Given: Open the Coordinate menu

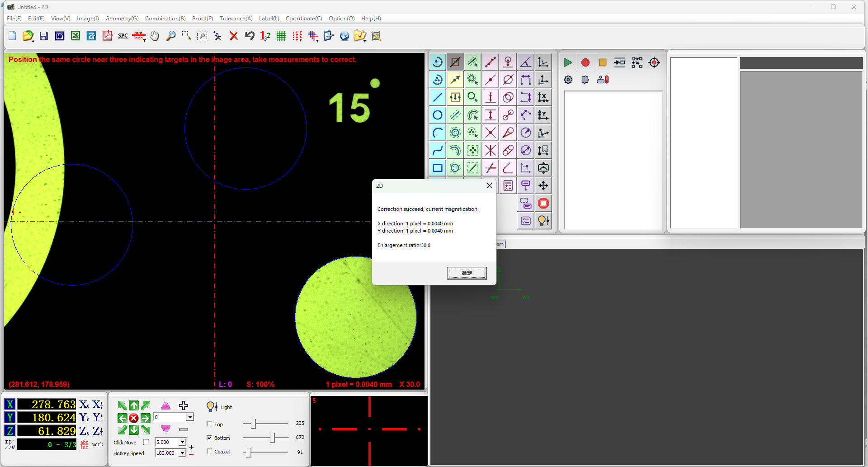Looking at the screenshot, I should [x=304, y=19].
